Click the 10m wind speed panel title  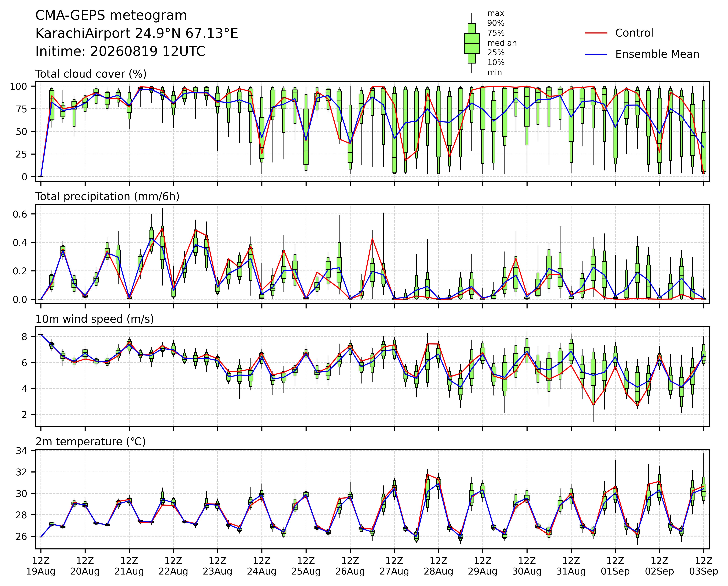pyautogui.click(x=95, y=319)
